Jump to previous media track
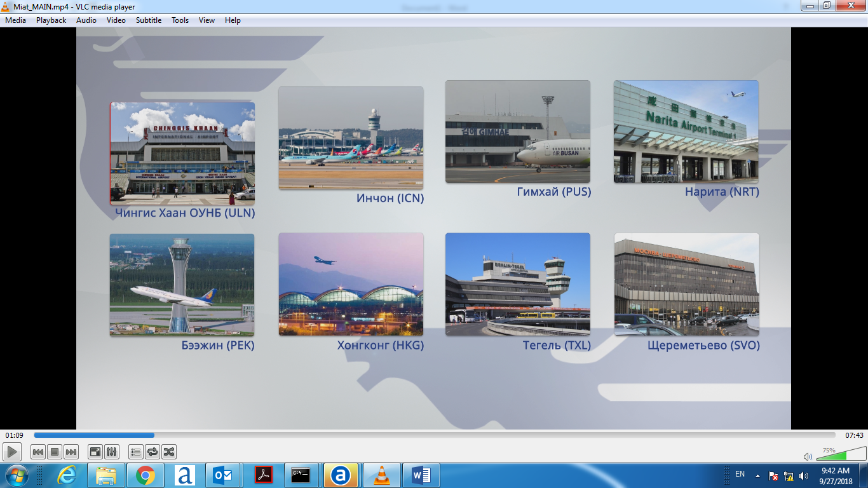 38,452
